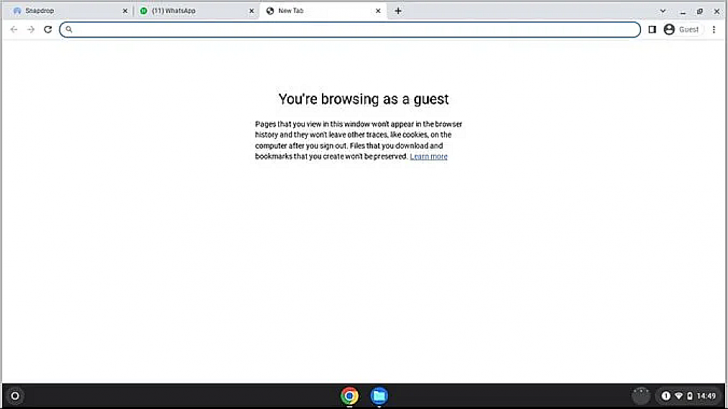Open a new tab with plus button

point(398,11)
